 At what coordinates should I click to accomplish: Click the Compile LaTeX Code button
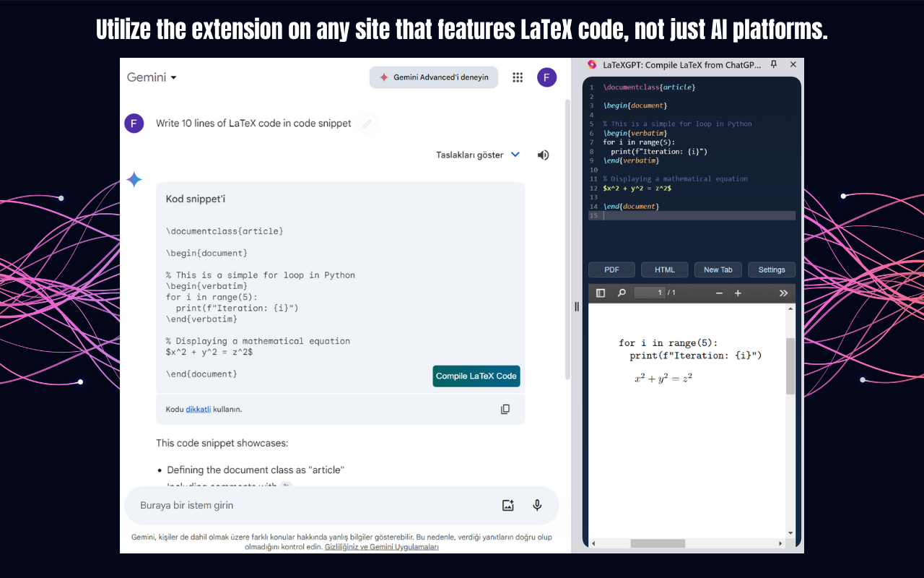[476, 376]
